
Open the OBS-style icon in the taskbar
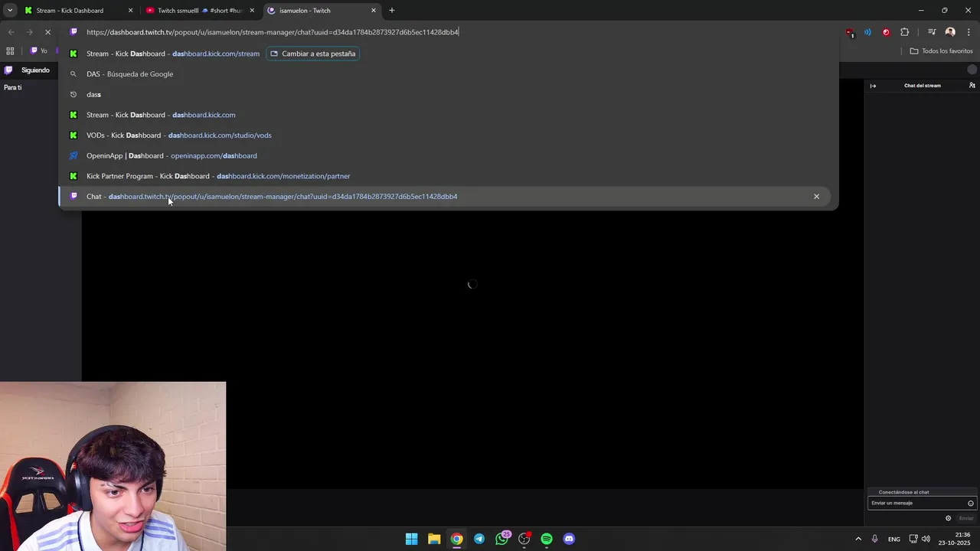coord(524,539)
